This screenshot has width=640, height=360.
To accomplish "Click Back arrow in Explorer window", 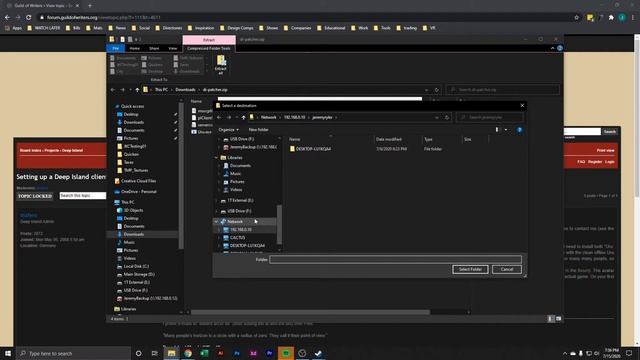I will point(113,90).
